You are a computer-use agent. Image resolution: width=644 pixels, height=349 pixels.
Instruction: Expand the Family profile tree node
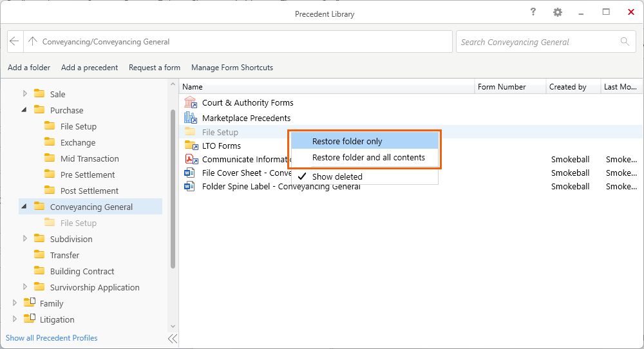[15, 303]
